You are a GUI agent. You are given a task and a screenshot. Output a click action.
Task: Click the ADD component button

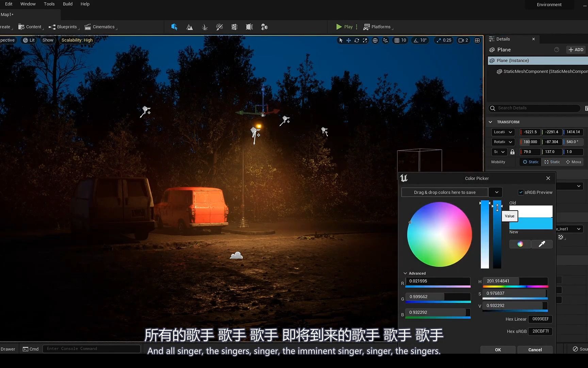pos(576,50)
